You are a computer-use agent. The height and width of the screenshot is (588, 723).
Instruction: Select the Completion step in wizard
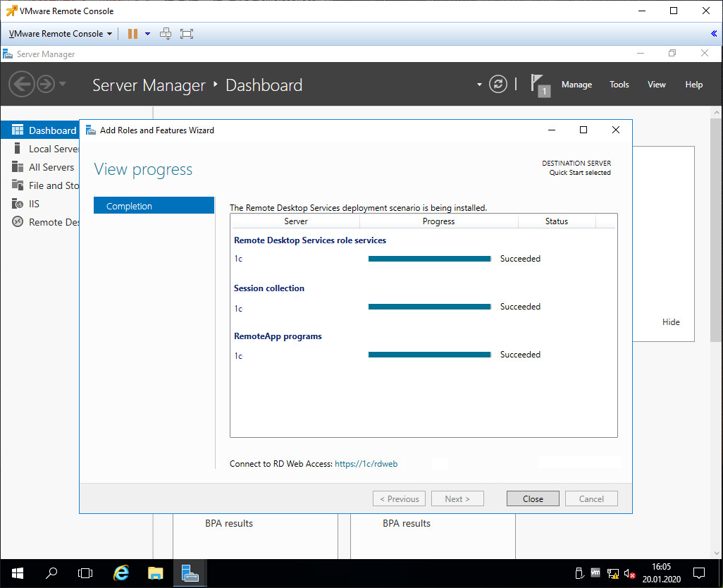154,206
